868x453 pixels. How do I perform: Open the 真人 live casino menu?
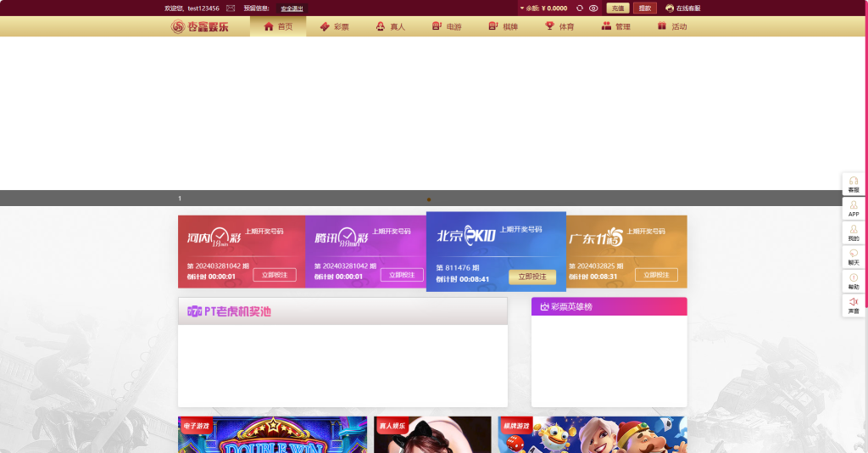[390, 26]
